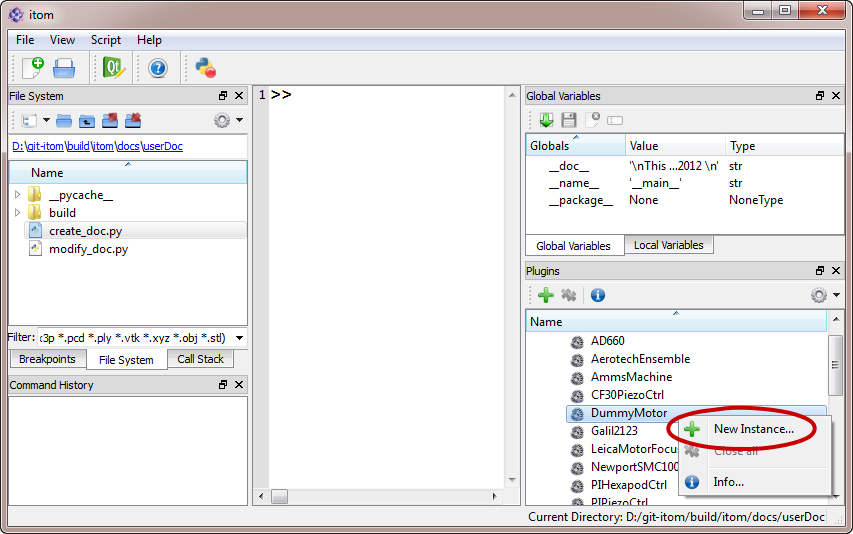This screenshot has height=534, width=853.
Task: Expand the __pycache__ folder
Action: coord(17,195)
